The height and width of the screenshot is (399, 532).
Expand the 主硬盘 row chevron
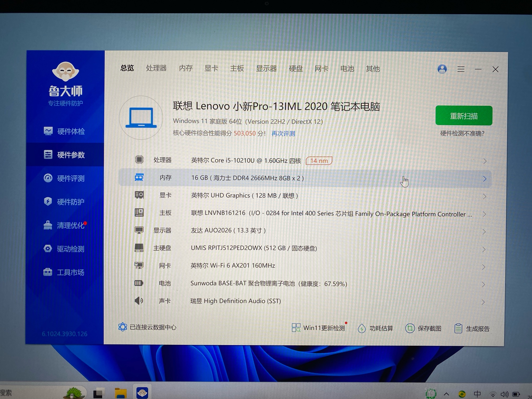pos(484,249)
